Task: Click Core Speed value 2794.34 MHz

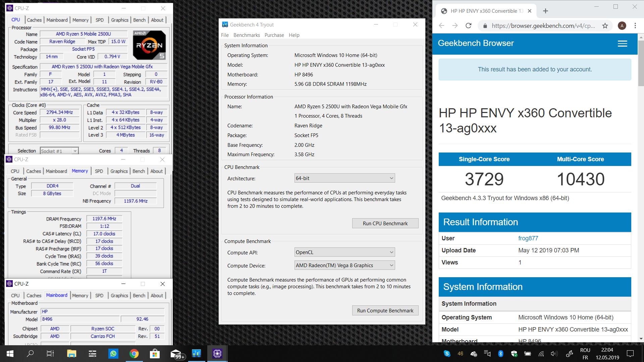Action: coord(59,113)
